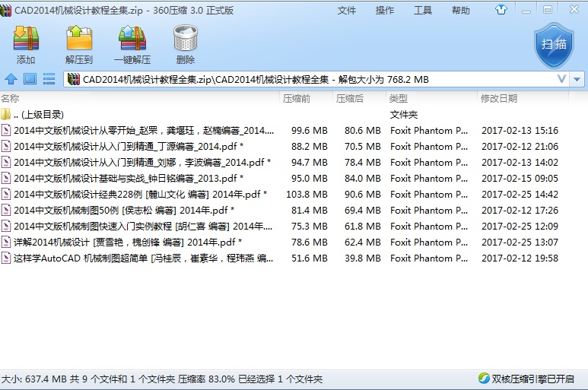This screenshot has height=390, width=588.
Task: Open the 文件 menu
Action: pyautogui.click(x=347, y=10)
